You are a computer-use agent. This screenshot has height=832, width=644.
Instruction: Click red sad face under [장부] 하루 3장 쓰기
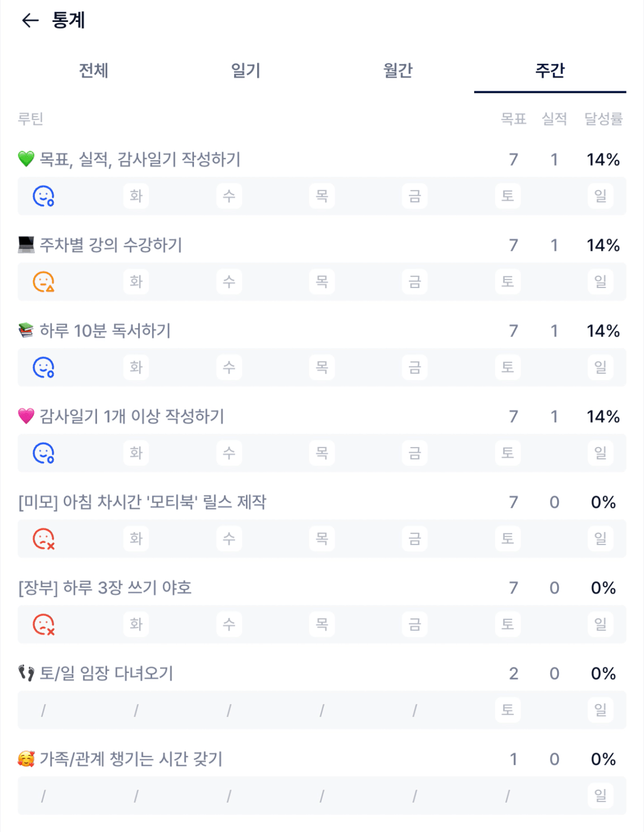(x=43, y=625)
